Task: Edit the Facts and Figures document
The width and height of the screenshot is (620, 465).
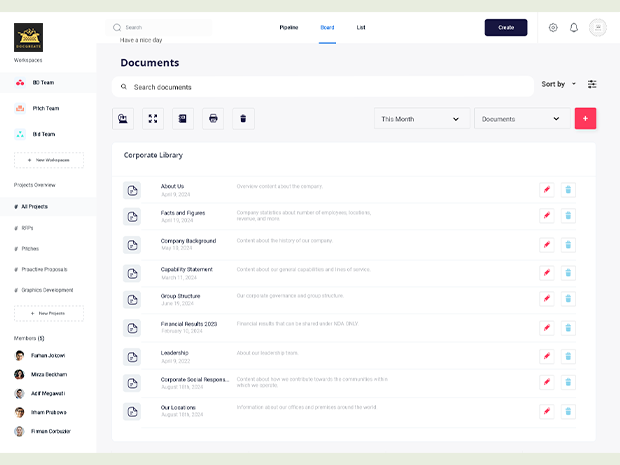Action: [x=547, y=216]
